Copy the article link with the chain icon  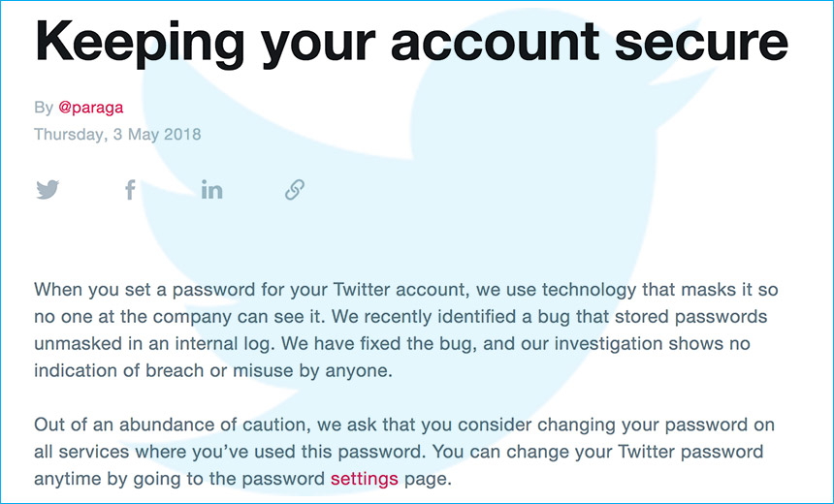point(295,189)
